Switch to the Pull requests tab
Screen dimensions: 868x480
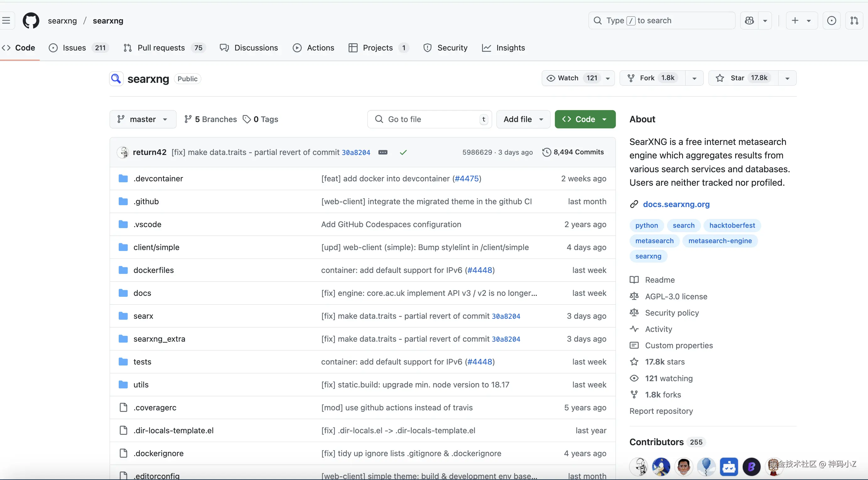[161, 48]
